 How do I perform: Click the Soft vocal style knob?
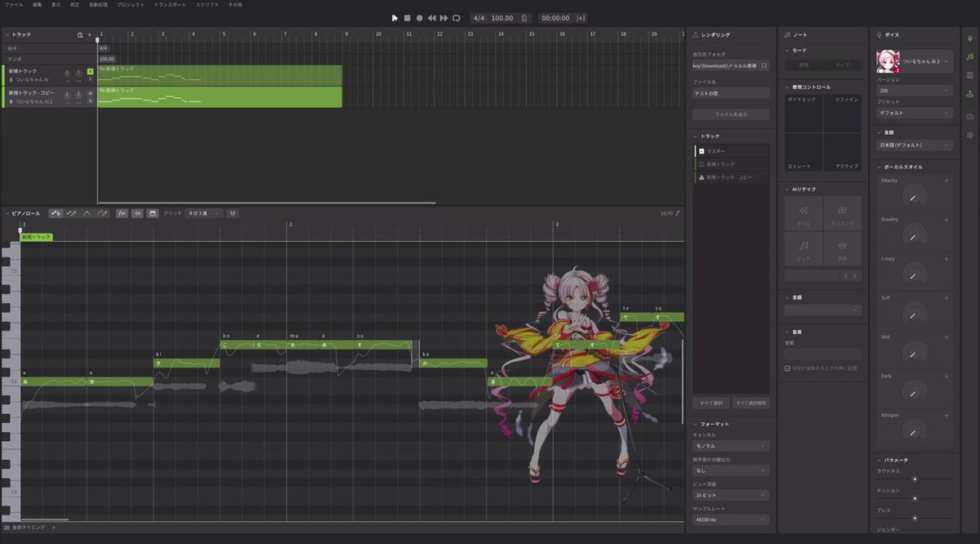click(x=915, y=313)
